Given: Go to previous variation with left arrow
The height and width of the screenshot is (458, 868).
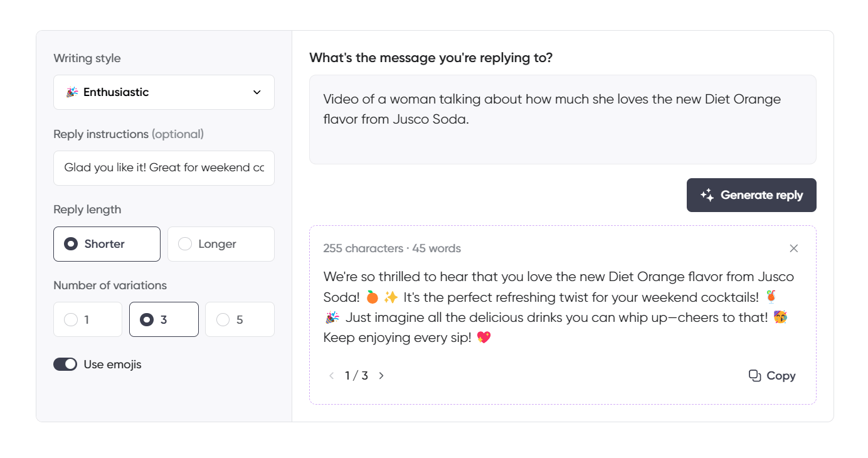Looking at the screenshot, I should click(x=331, y=375).
